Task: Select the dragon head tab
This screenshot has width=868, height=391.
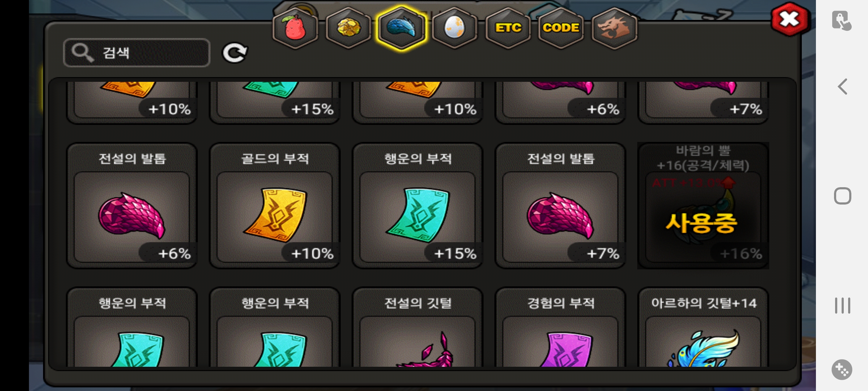Action: click(x=614, y=28)
